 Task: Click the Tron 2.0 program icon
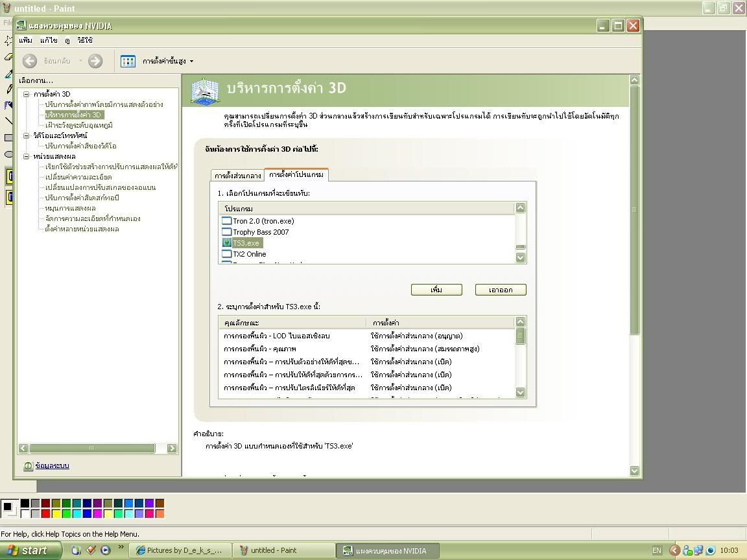click(227, 221)
